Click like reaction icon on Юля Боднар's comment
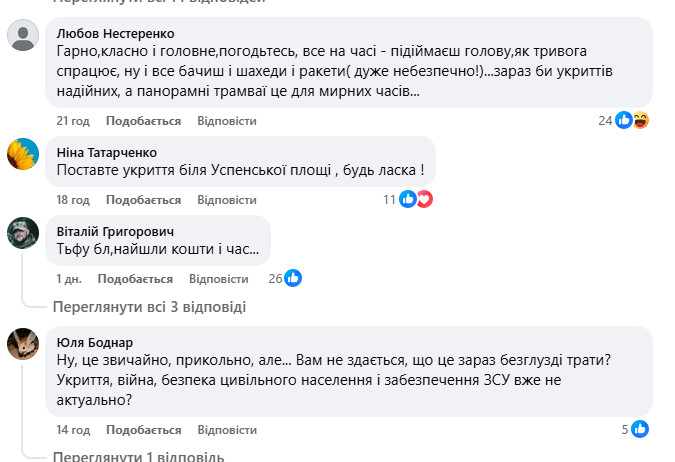The width and height of the screenshot is (675, 462). click(640, 429)
